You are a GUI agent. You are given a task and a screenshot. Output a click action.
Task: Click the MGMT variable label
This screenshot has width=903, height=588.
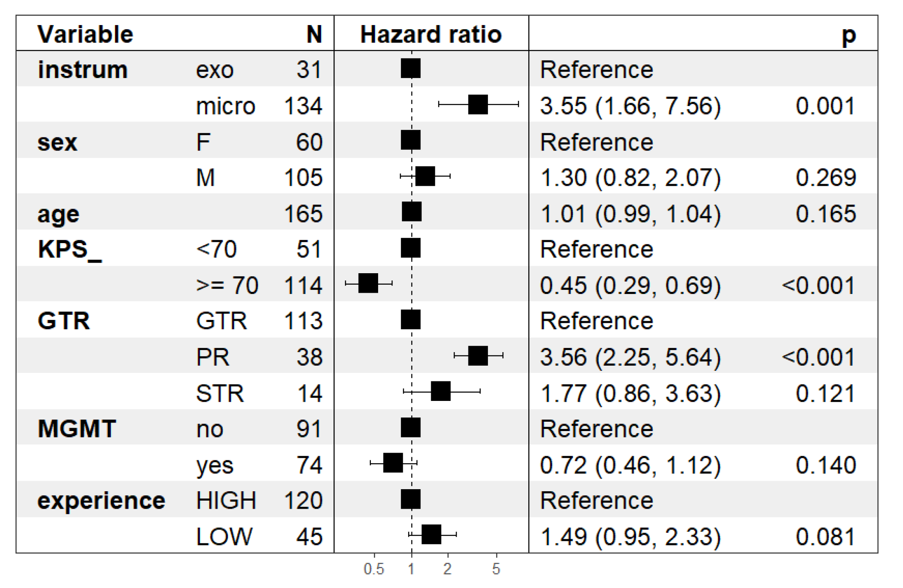tap(77, 428)
